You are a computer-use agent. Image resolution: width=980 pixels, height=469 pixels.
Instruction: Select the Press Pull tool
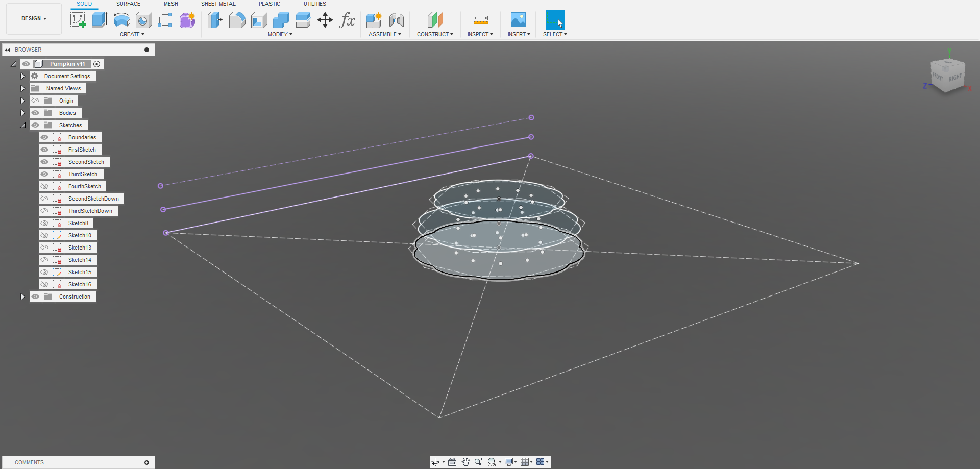point(215,20)
